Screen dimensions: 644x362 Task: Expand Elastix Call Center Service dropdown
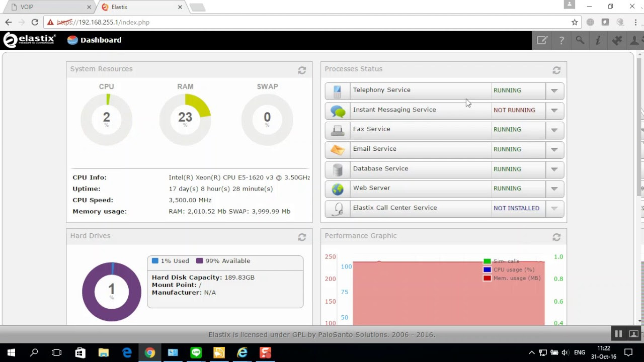[x=554, y=209]
